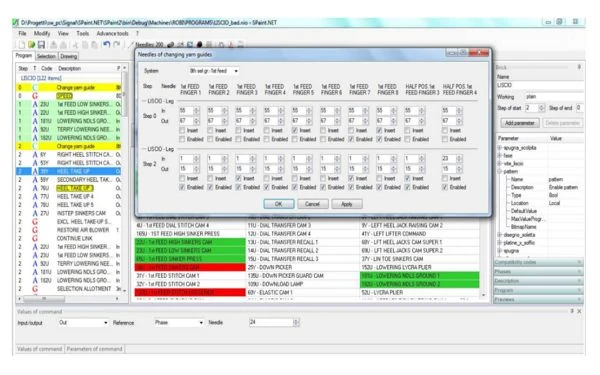Expand the Phases panel

[539, 272]
